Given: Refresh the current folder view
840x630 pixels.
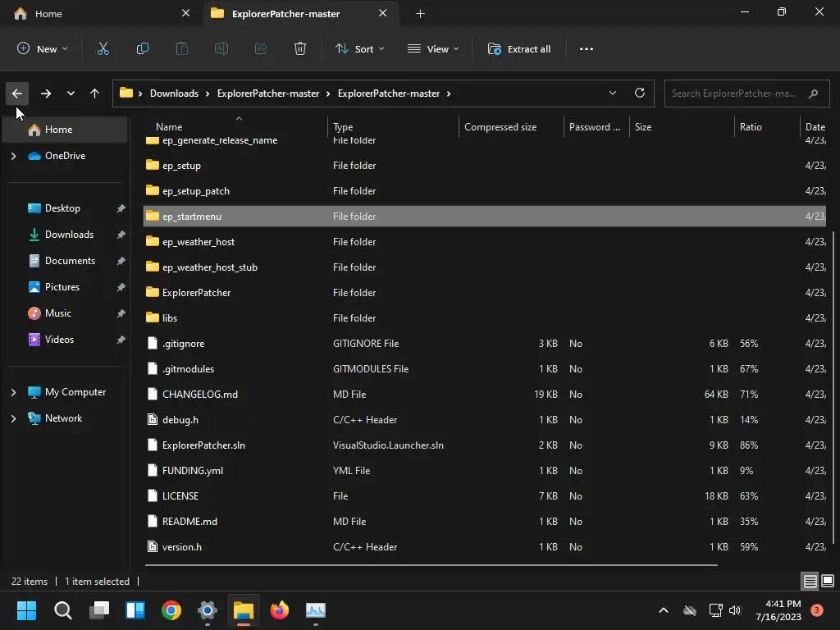Looking at the screenshot, I should click(x=640, y=93).
